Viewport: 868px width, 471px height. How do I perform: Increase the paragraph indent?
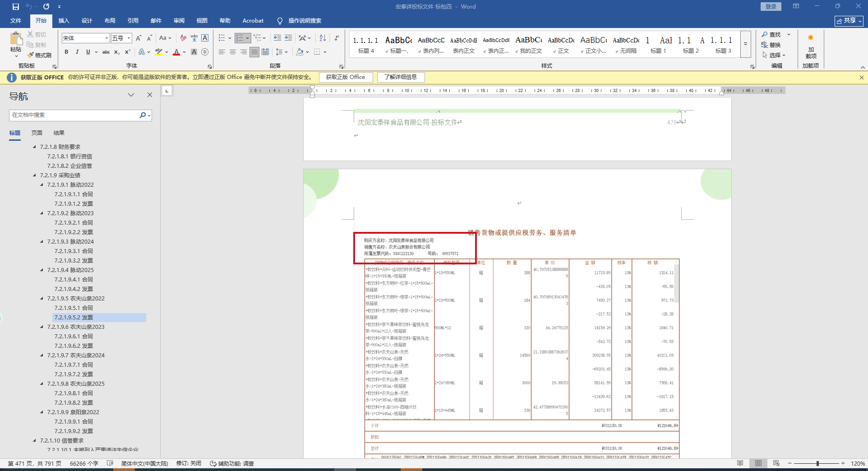pos(288,38)
